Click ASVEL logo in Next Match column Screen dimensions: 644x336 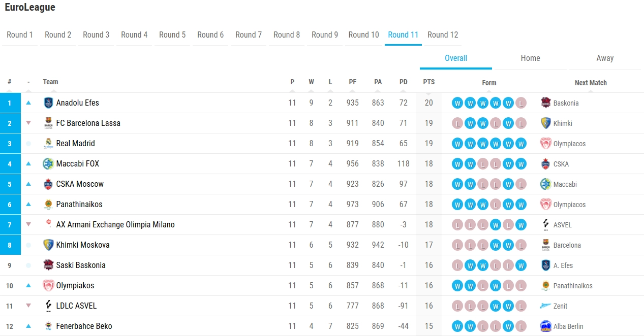(546, 224)
